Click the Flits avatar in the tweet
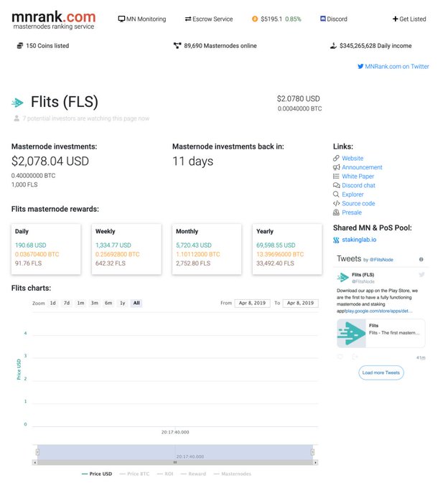This screenshot has height=488, width=448. 342,277
